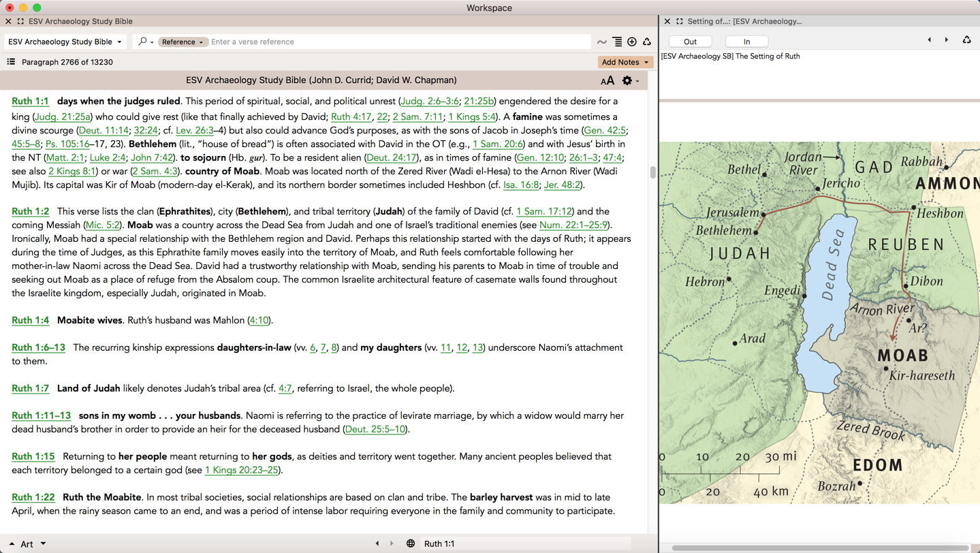The height and width of the screenshot is (553, 980).
Task: Click the table of contents list icon
Action: (11, 62)
